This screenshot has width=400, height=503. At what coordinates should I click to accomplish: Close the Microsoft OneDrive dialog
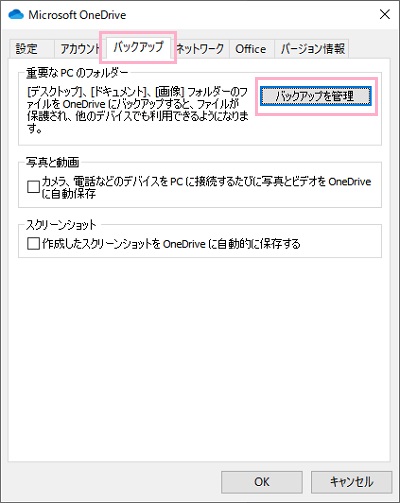coord(385,14)
